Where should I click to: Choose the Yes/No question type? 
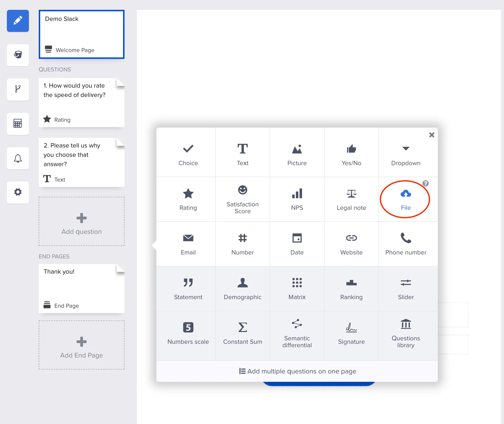(x=351, y=153)
